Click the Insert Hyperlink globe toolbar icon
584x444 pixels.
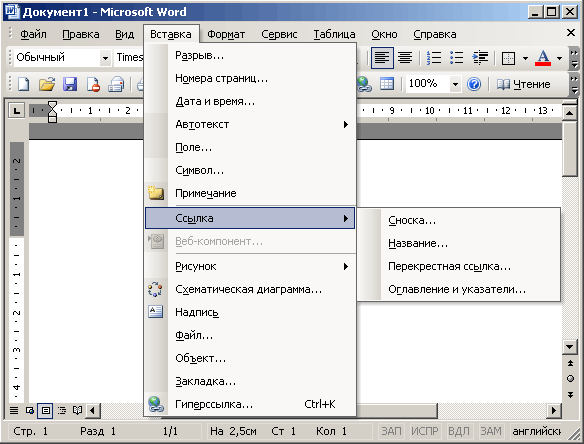(364, 84)
